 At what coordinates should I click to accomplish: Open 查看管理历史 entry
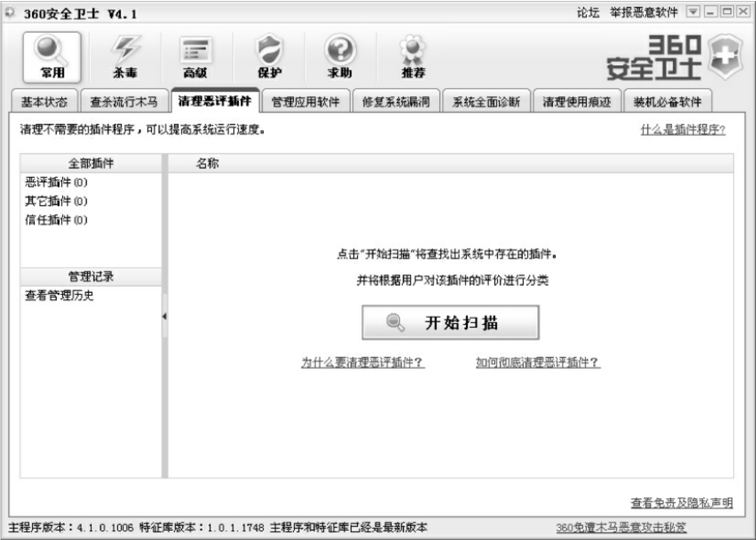[x=59, y=295]
